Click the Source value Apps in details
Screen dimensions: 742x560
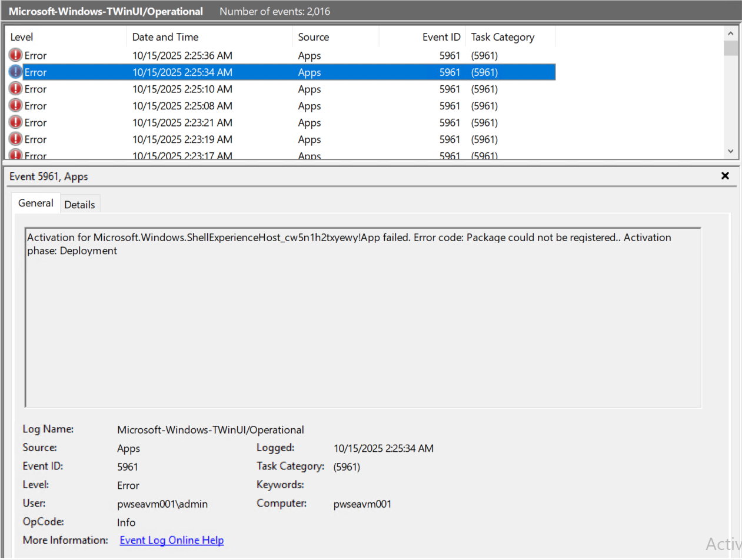tap(129, 448)
